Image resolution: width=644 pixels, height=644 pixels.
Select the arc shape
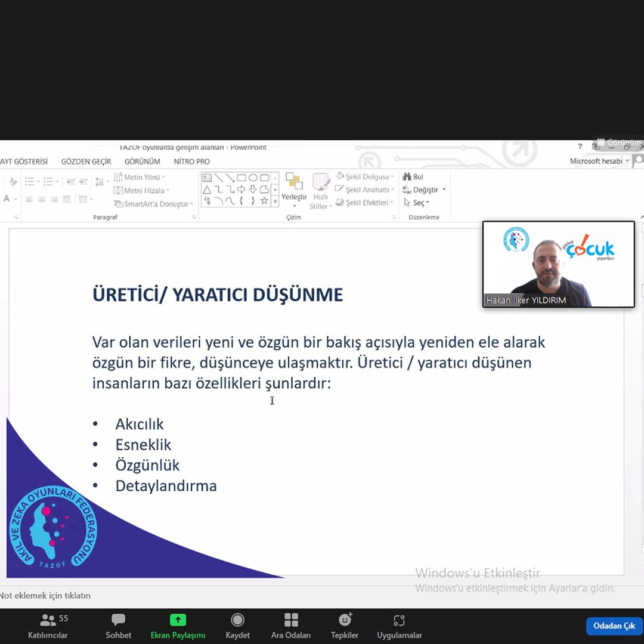coord(218,201)
